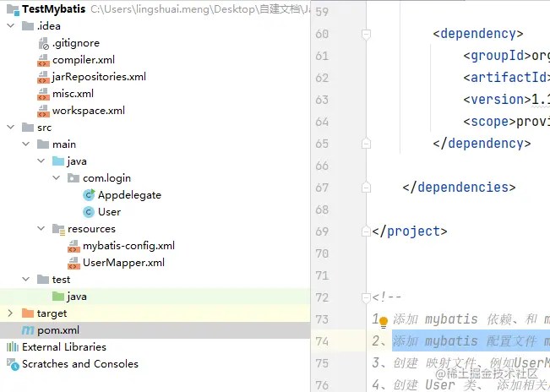This screenshot has width=550, height=392.
Task: Click the src folder icon
Action: point(28,128)
